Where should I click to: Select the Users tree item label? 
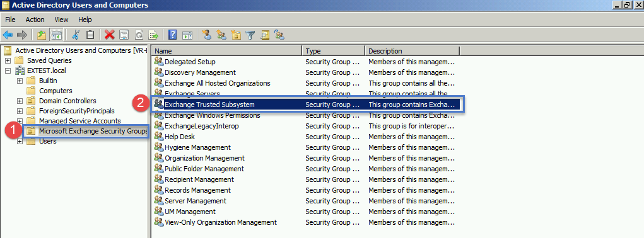(48, 141)
